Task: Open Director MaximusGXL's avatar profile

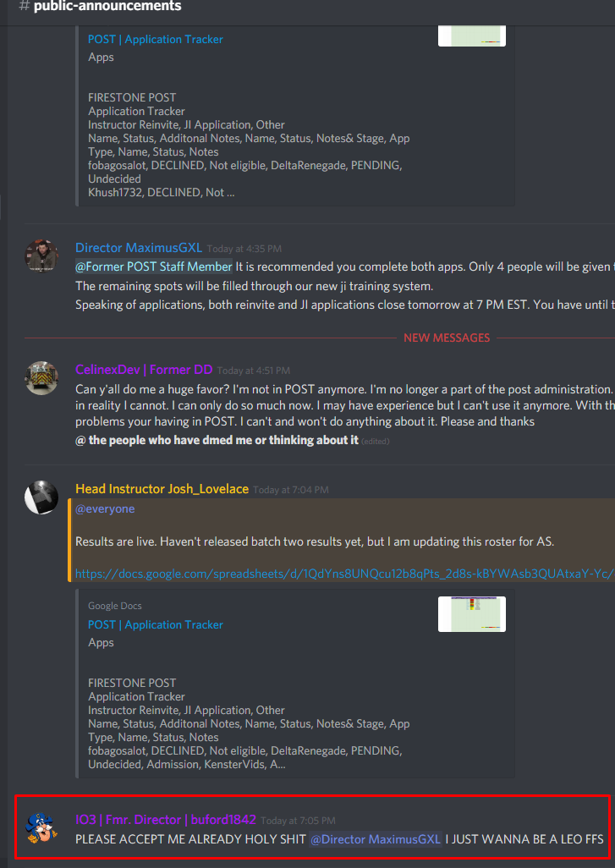Action: point(41,255)
